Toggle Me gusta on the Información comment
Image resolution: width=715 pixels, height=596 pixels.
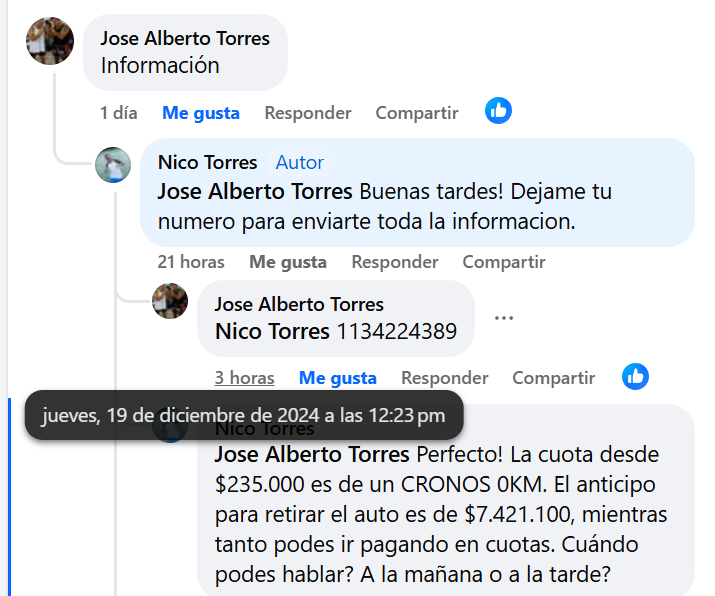(201, 113)
